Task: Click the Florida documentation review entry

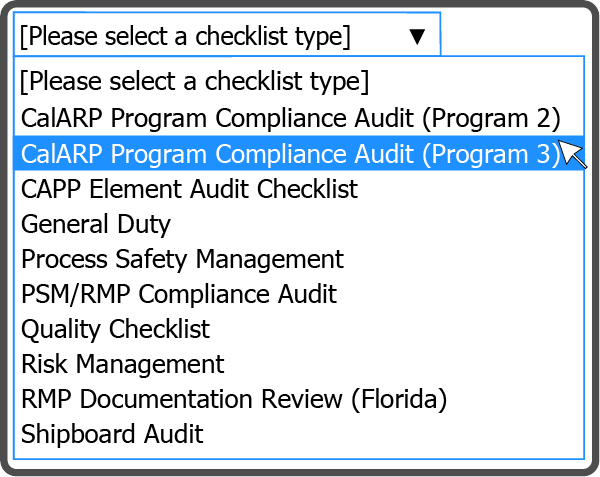Action: coord(234,399)
